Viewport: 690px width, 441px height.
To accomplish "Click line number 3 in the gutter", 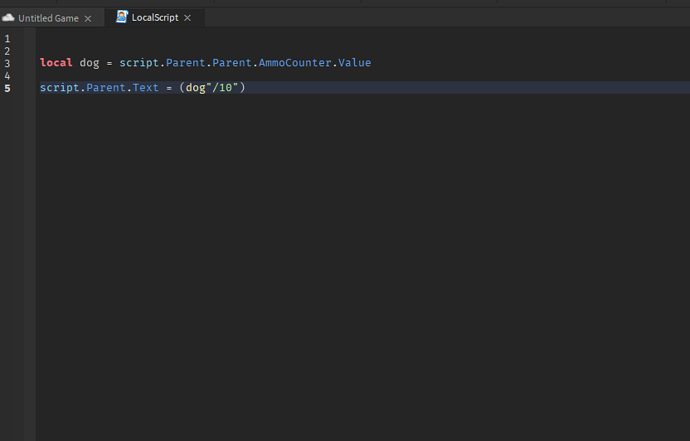I will tap(7, 63).
